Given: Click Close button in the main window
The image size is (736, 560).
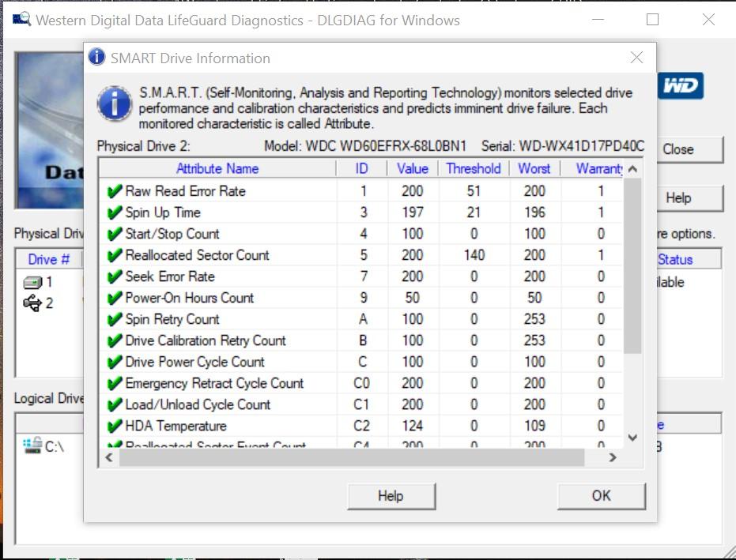Looking at the screenshot, I should tap(690, 149).
